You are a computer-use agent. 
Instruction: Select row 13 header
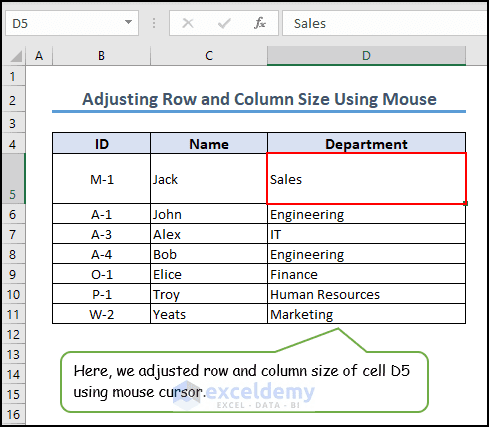(x=13, y=354)
